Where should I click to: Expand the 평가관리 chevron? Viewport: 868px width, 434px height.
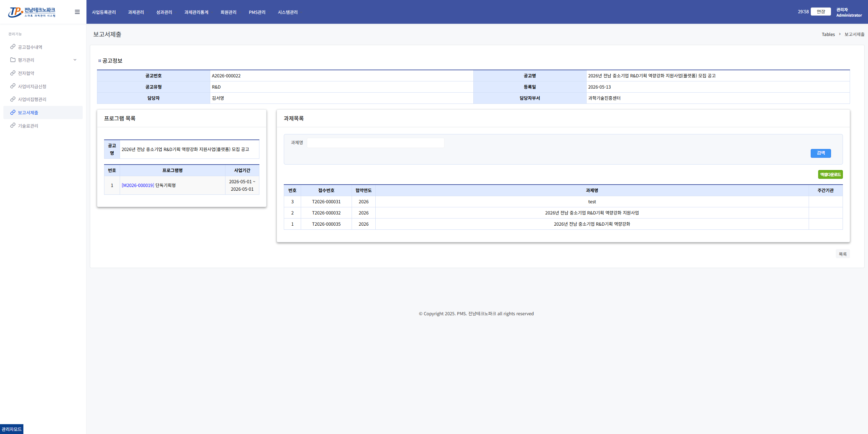click(x=75, y=60)
